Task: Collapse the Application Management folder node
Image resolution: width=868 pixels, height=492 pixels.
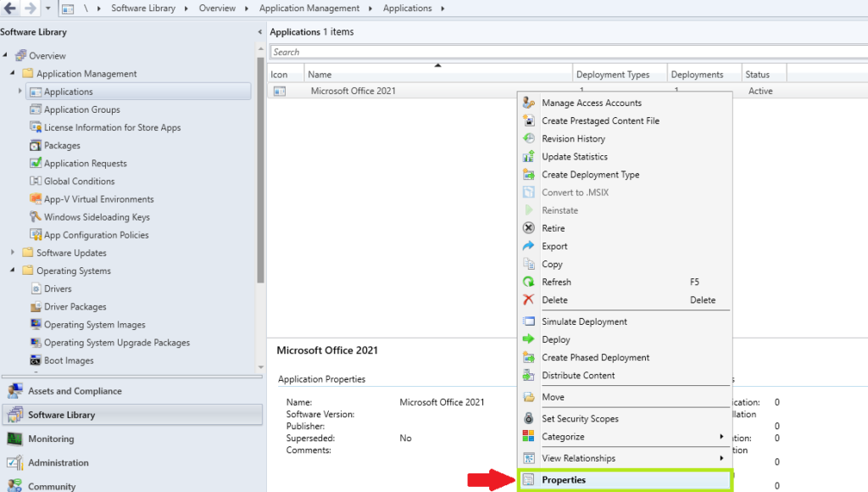Action: click(x=13, y=73)
